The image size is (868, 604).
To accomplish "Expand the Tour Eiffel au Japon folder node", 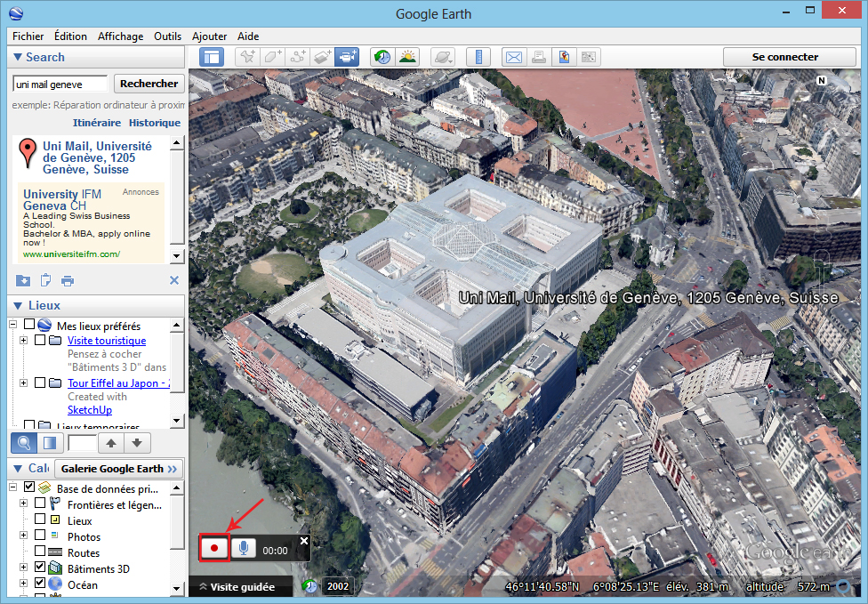I will click(x=24, y=383).
